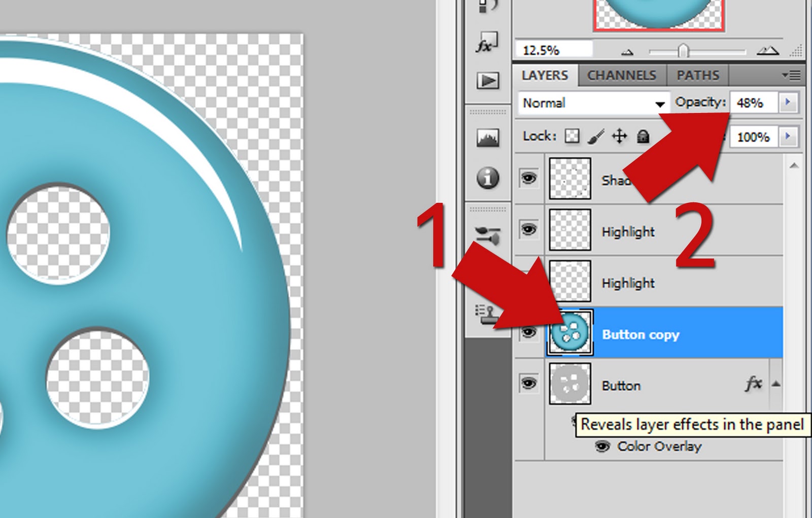Open the Opacity slider arrow

pos(788,102)
